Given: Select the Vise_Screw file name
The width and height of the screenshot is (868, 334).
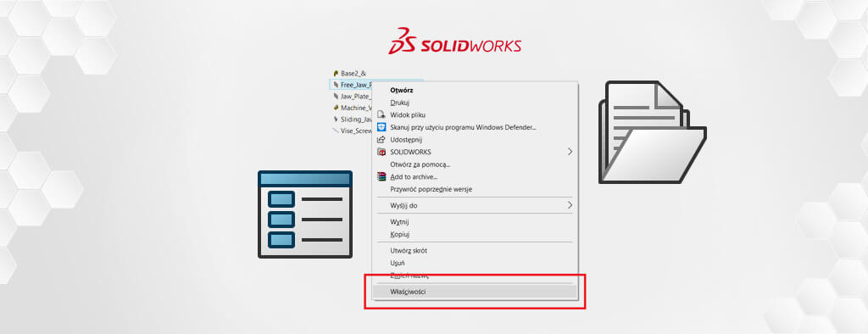Looking at the screenshot, I should tap(356, 131).
